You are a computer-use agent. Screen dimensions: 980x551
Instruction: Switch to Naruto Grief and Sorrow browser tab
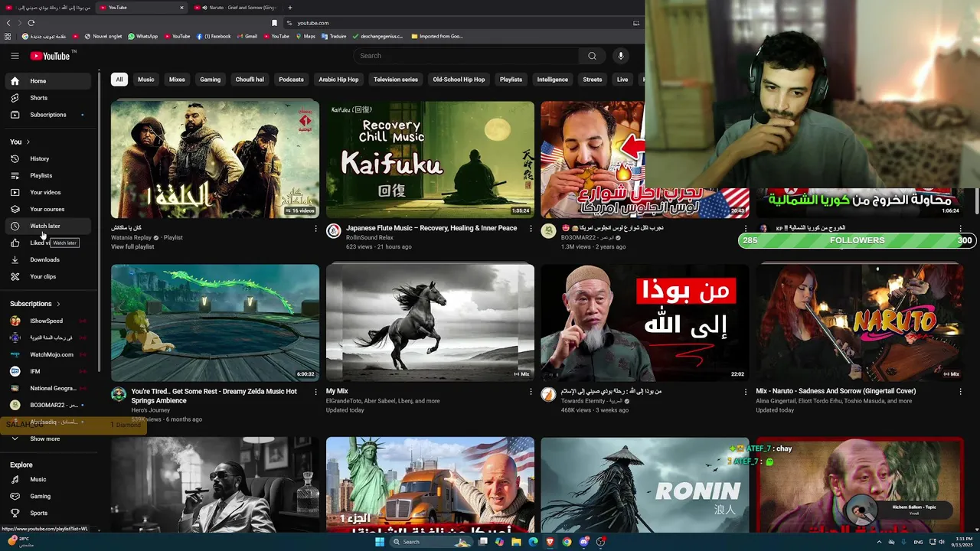pos(237,8)
